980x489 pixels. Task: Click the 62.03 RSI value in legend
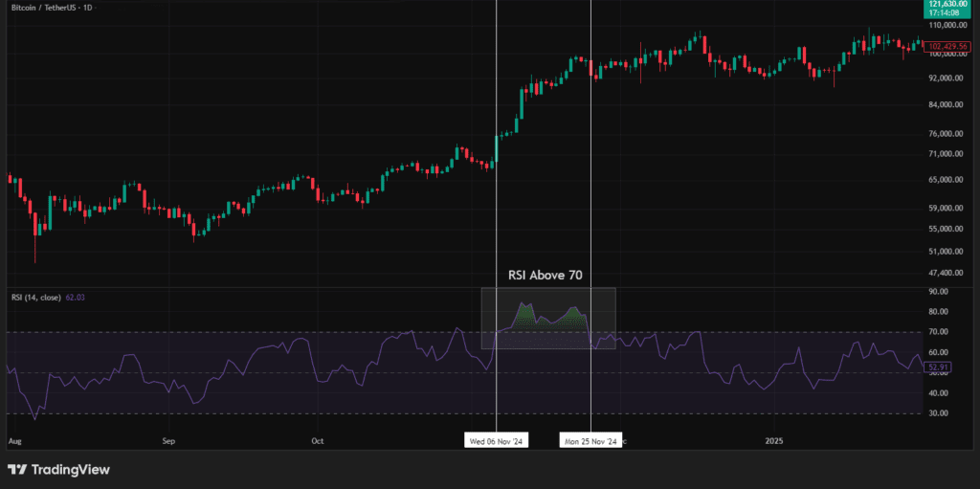pyautogui.click(x=75, y=298)
